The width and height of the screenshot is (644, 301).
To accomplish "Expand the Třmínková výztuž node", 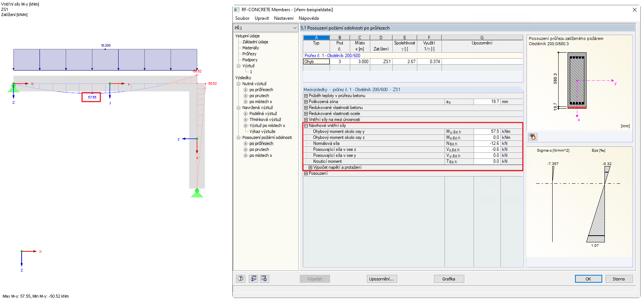I will pyautogui.click(x=246, y=120).
